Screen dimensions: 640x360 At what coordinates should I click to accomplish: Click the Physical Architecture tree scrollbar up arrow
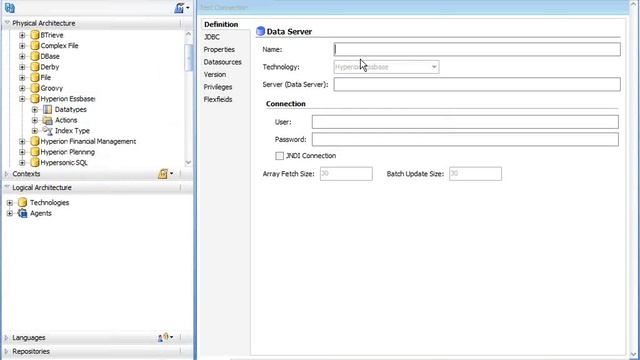tap(188, 34)
